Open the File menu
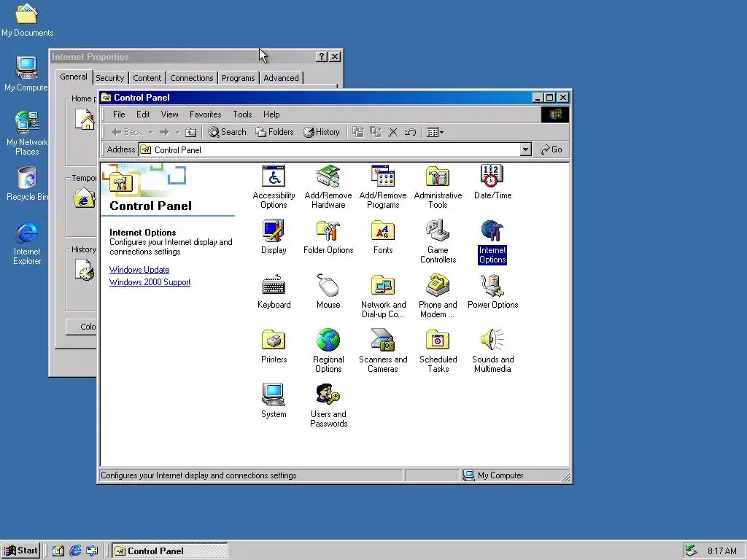The height and width of the screenshot is (560, 747). [x=119, y=114]
